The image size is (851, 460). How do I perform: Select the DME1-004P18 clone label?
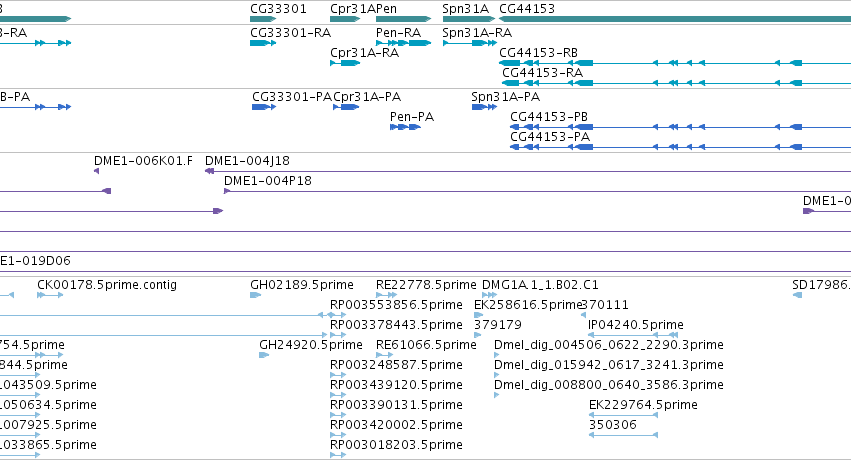268,181
